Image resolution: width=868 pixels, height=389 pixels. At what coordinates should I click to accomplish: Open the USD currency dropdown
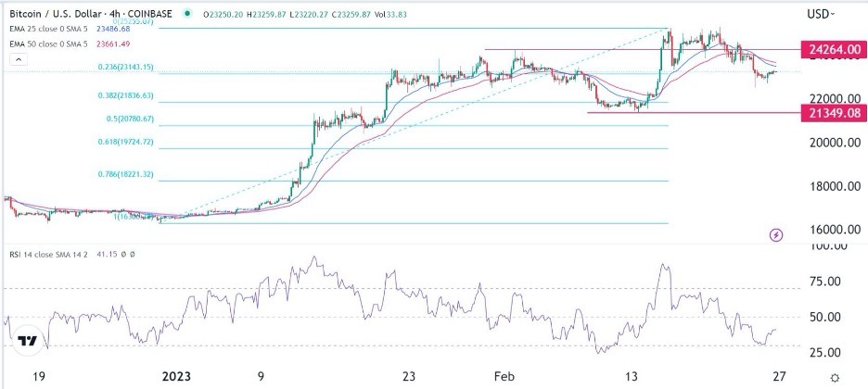[x=821, y=14]
